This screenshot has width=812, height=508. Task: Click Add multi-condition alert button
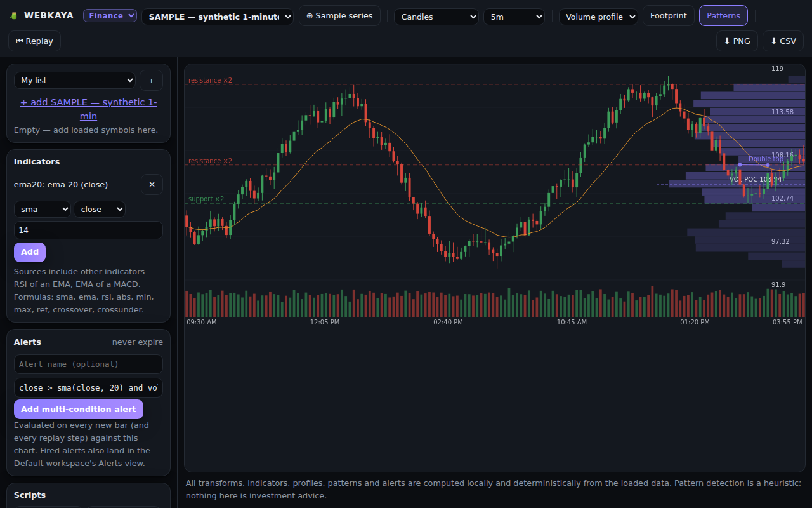79,410
